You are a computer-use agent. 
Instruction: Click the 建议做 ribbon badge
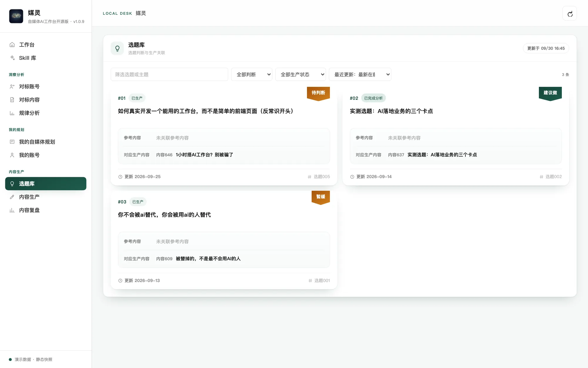click(550, 93)
